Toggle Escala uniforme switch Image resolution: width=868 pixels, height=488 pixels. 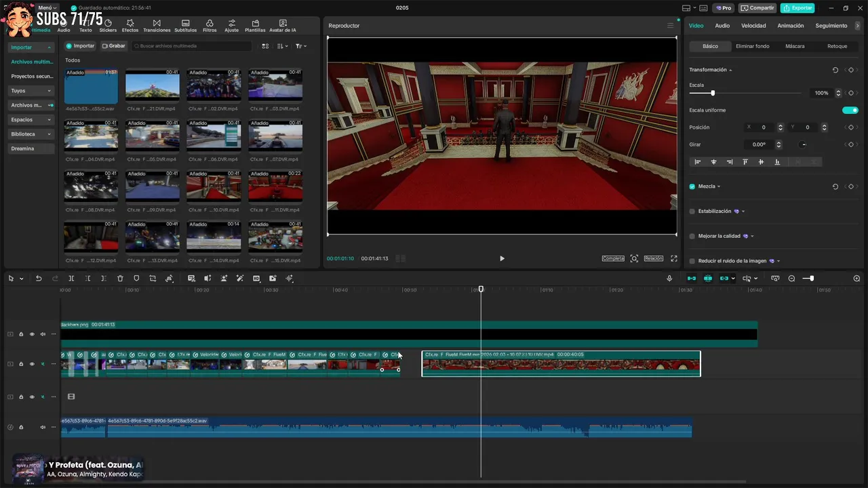click(x=850, y=110)
